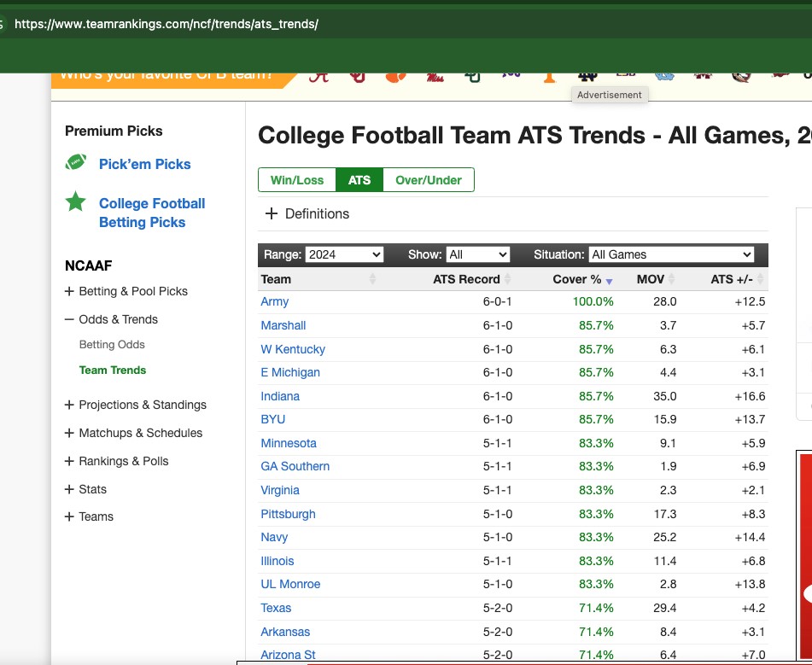
Task: Sort table by the Team column arrows
Action: [372, 279]
